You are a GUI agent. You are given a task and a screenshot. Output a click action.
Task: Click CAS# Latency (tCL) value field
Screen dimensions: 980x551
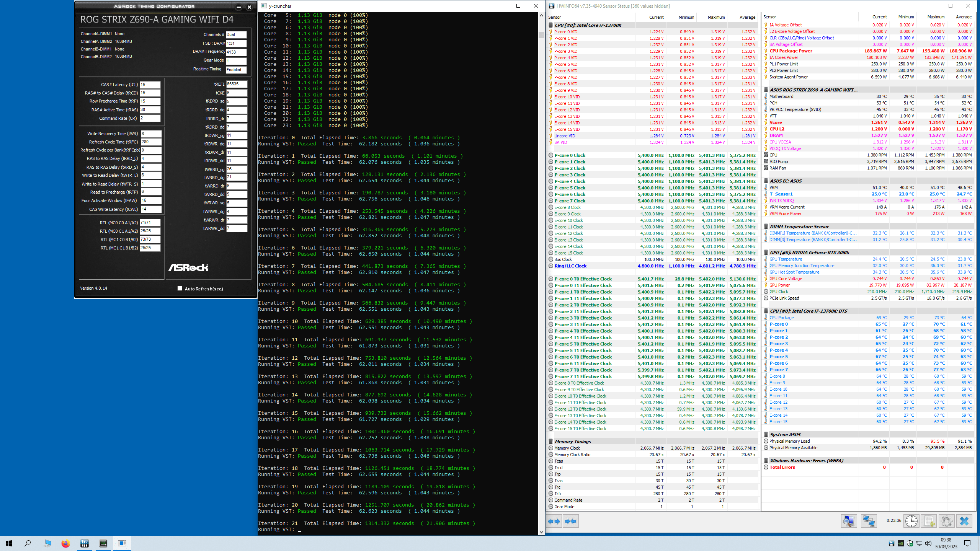click(x=150, y=85)
